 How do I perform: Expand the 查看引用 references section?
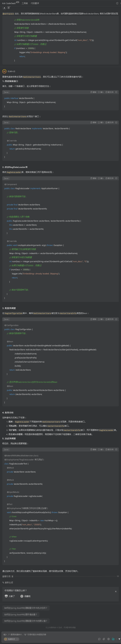[7, 576]
